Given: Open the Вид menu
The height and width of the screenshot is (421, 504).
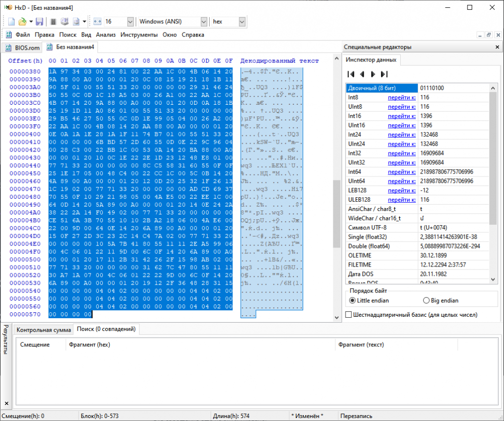Looking at the screenshot, I should coord(86,35).
